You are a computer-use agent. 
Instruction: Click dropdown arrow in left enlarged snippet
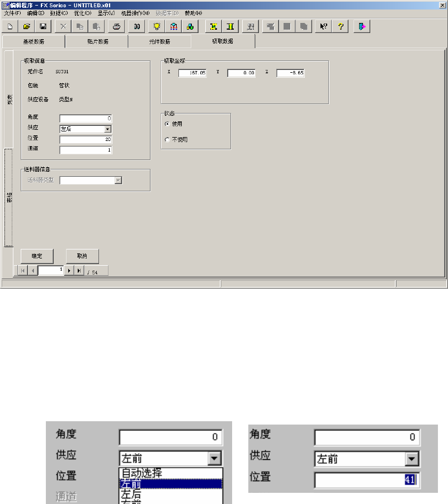click(214, 458)
